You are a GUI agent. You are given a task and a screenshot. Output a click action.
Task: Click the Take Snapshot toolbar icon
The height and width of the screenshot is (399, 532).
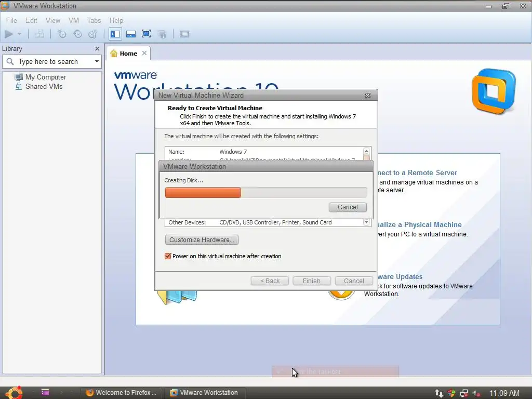coord(62,34)
